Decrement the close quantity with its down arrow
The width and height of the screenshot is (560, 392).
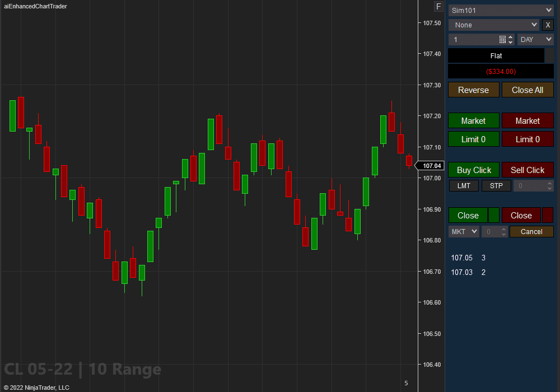pos(504,234)
